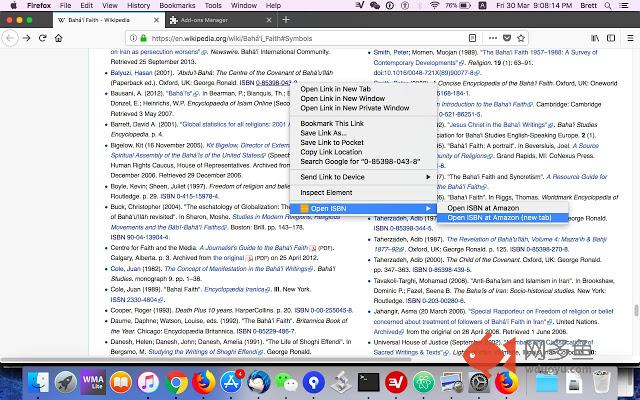This screenshot has height=400, width=640.
Task: Open Books app in the Dock
Action: pos(121,383)
